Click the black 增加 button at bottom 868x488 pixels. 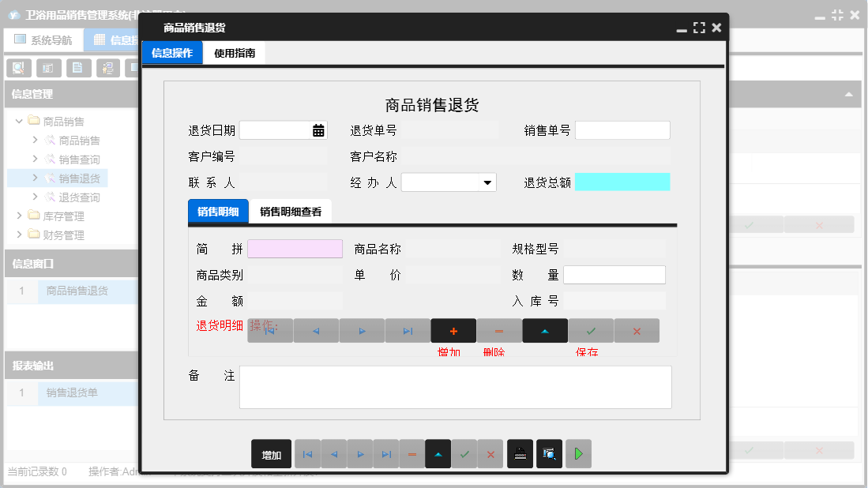[272, 454]
